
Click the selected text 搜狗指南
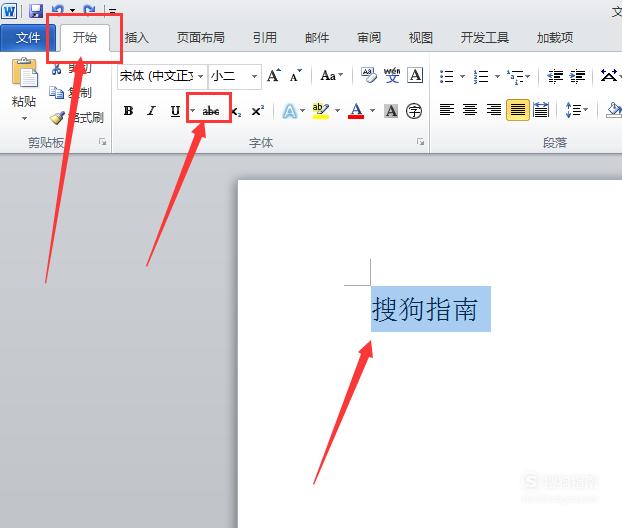[x=424, y=309]
